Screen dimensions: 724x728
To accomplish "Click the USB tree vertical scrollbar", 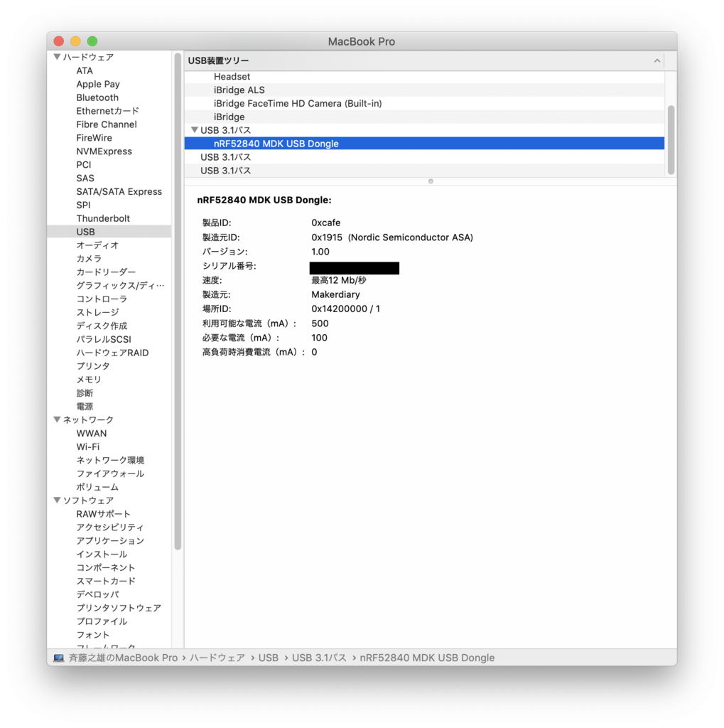I will pos(671,139).
